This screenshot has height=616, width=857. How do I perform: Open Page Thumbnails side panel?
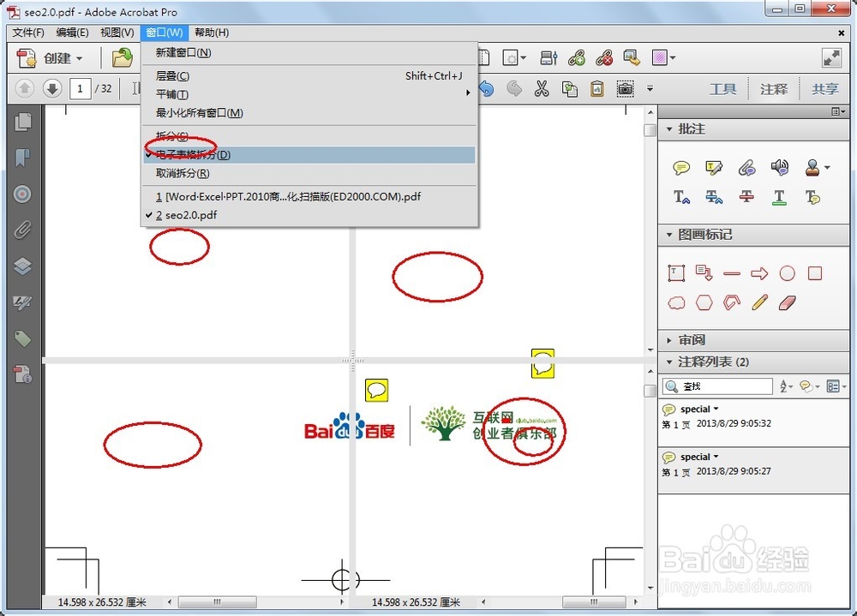[x=22, y=122]
